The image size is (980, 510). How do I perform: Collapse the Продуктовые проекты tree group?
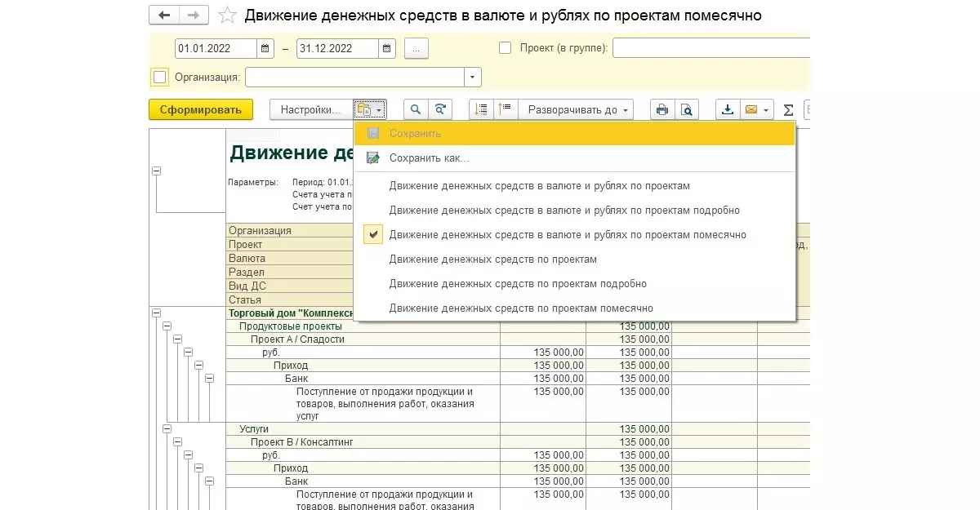(x=167, y=326)
